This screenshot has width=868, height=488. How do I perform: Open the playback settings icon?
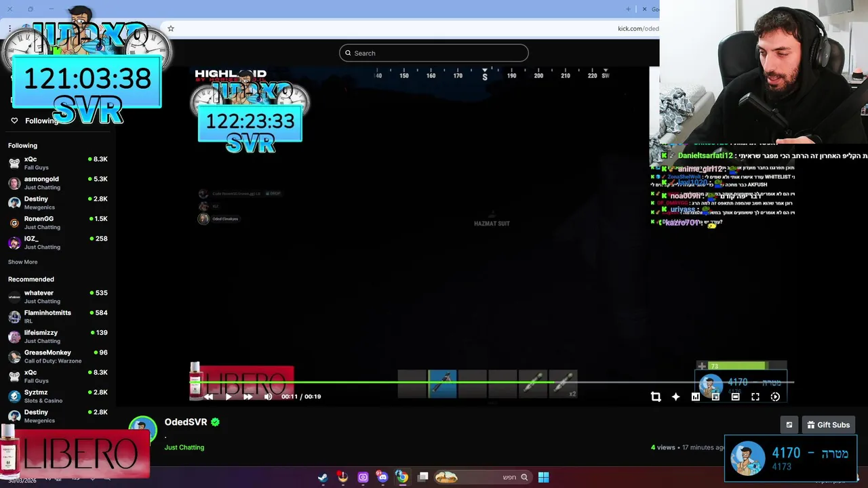(775, 396)
